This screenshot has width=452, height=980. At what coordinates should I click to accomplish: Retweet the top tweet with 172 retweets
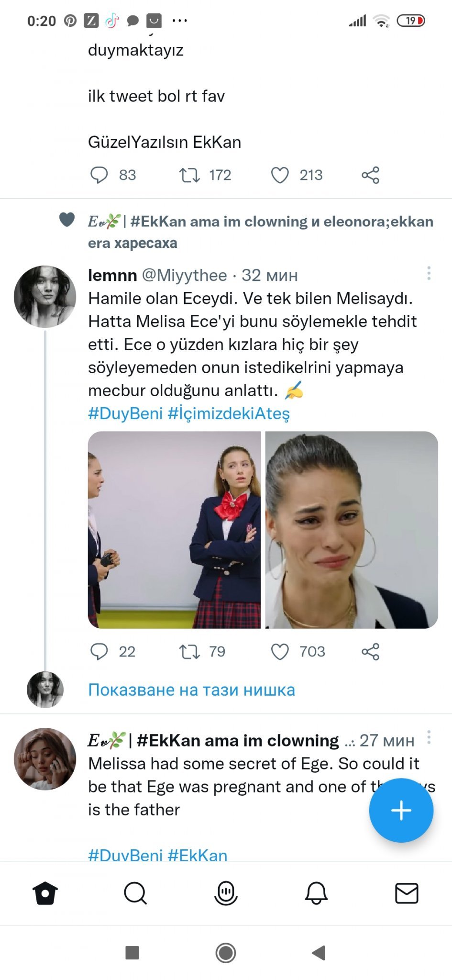coord(189,175)
